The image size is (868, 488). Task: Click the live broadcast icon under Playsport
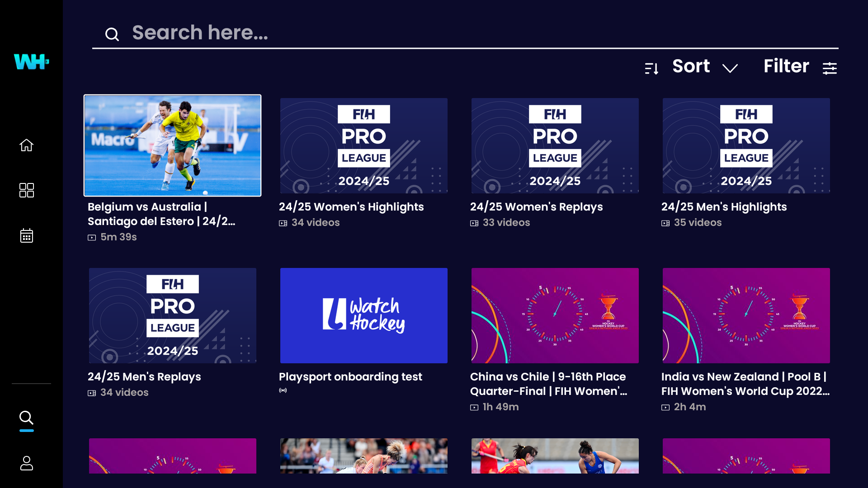tap(283, 390)
